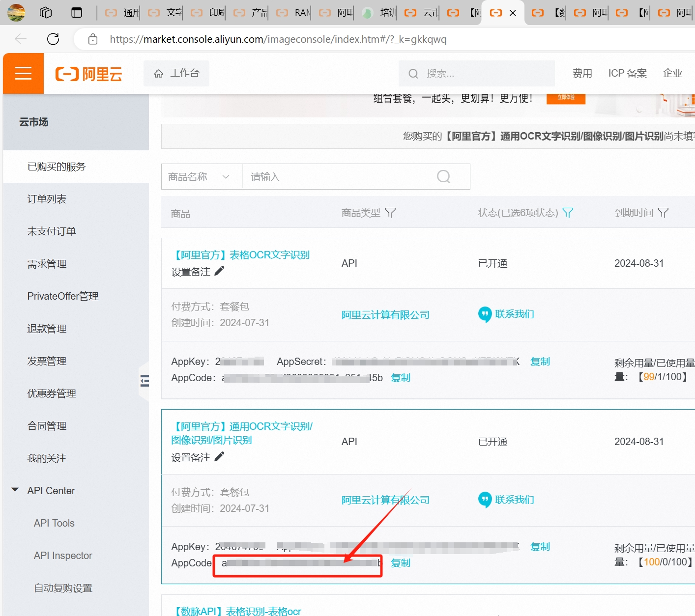Open API Inspector in the sidebar
The height and width of the screenshot is (616, 695).
(x=63, y=556)
